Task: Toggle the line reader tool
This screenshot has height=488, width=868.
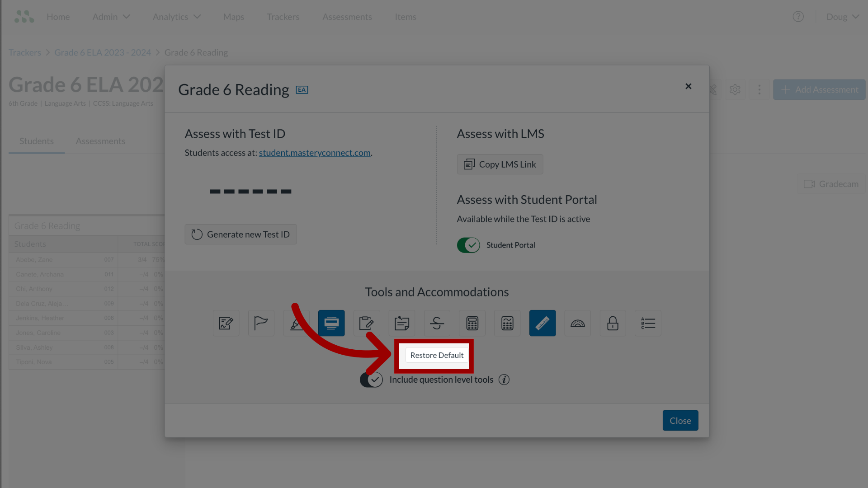Action: (x=331, y=323)
